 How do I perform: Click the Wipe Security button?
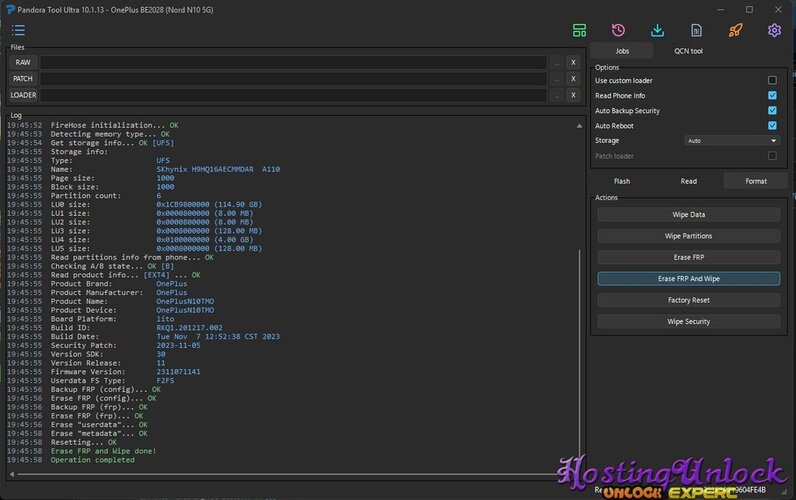click(688, 321)
